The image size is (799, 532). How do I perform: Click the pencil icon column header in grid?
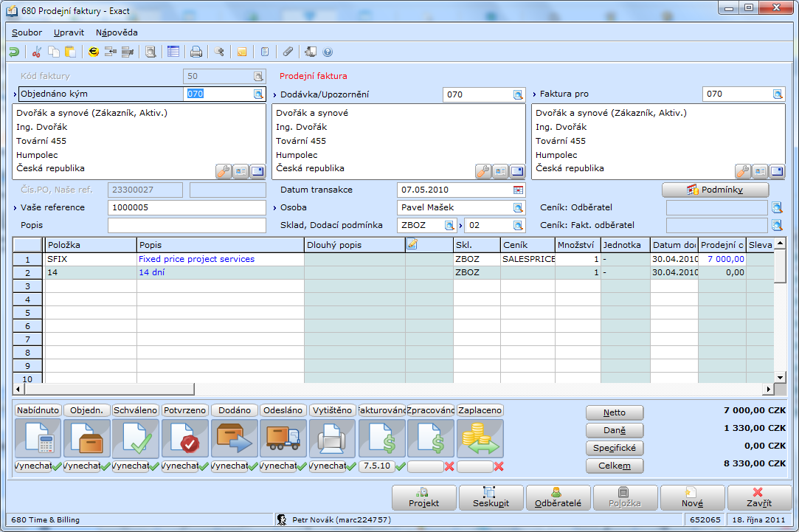pos(412,244)
